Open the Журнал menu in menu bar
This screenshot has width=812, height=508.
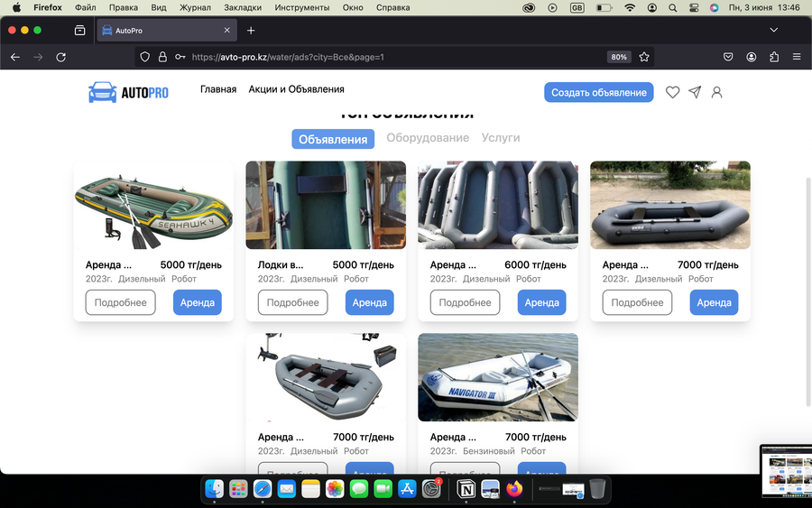(x=195, y=7)
